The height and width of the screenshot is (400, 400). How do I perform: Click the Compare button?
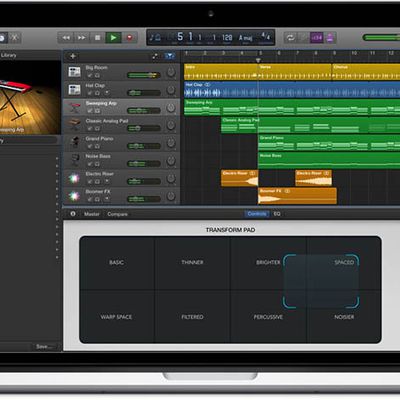(117, 214)
